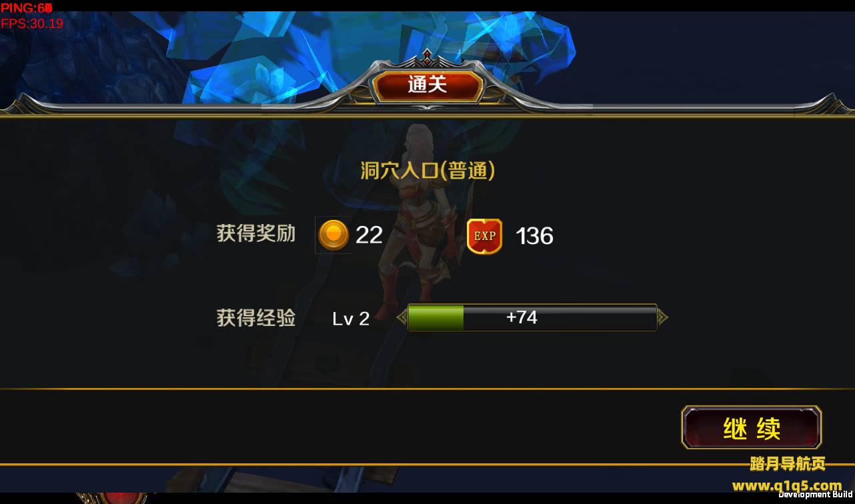Click the 获得奖励 rewards label
The image size is (855, 504).
coord(256,233)
